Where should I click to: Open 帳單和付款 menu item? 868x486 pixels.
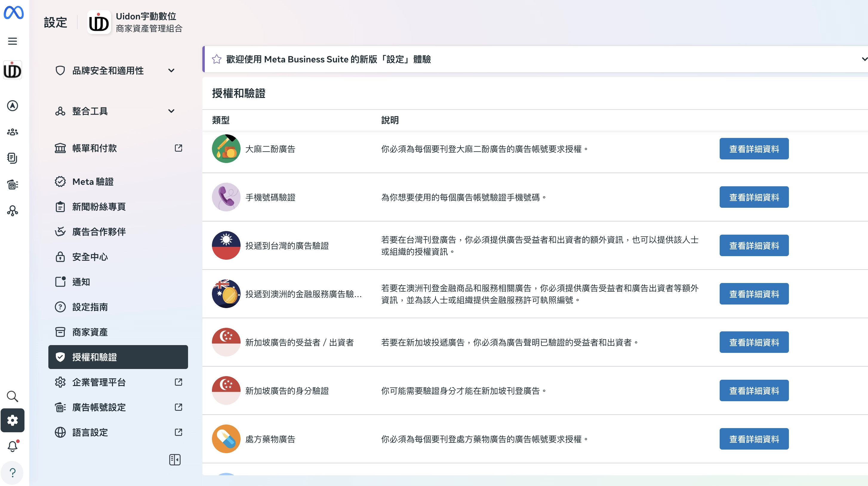[x=118, y=148]
